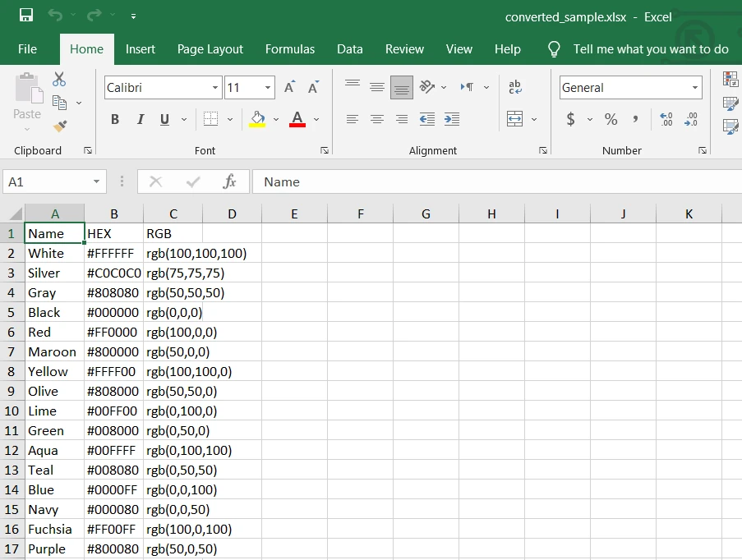Screen dimensions: 742x560
Task: Click Increase Font Size icon
Action: pyautogui.click(x=289, y=88)
